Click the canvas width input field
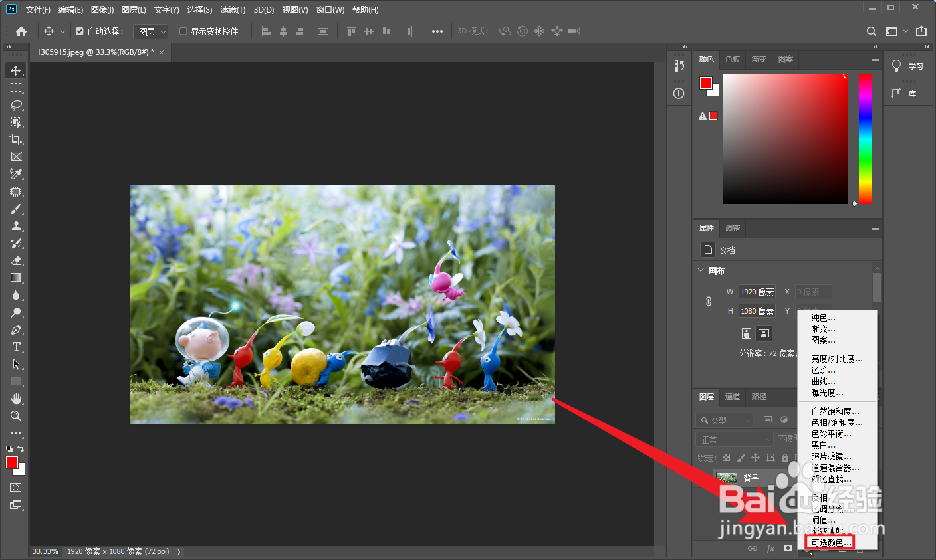The width and height of the screenshot is (936, 560). click(757, 292)
